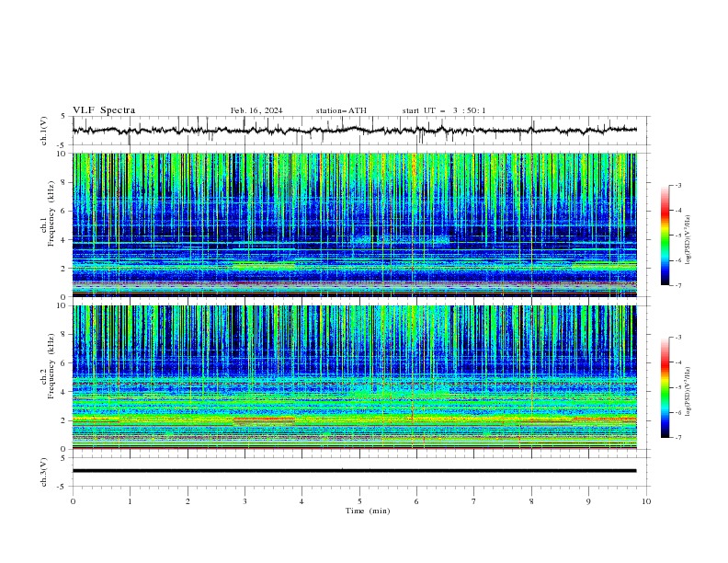Click the "-5" tick on the ch.3(V) axis
The width and height of the screenshot is (728, 563).
point(63,487)
